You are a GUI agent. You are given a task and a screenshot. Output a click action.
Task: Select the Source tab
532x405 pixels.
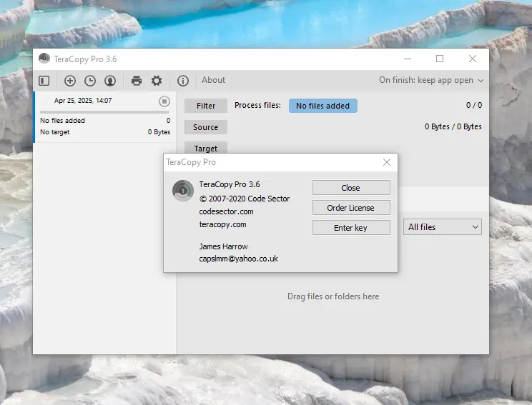coord(206,127)
